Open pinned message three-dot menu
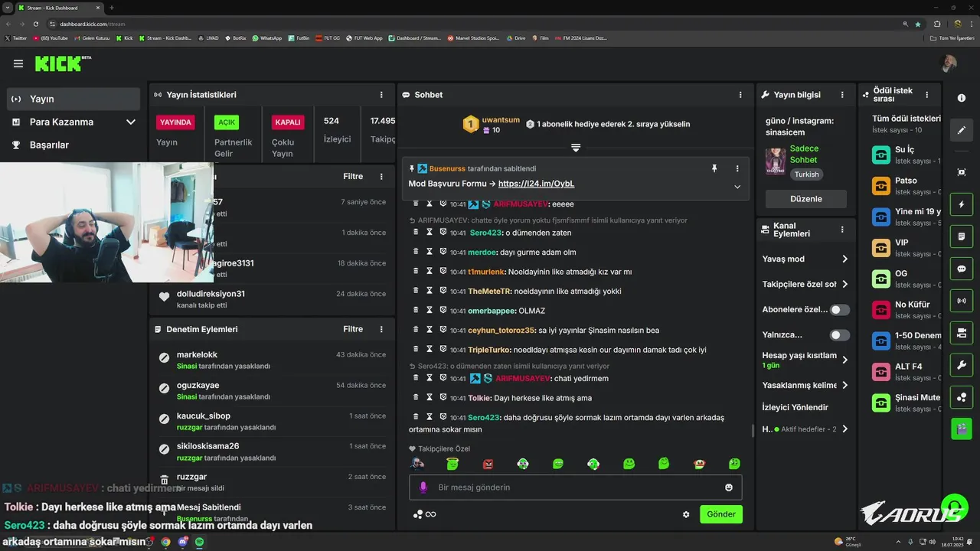980x551 pixels. tap(737, 168)
